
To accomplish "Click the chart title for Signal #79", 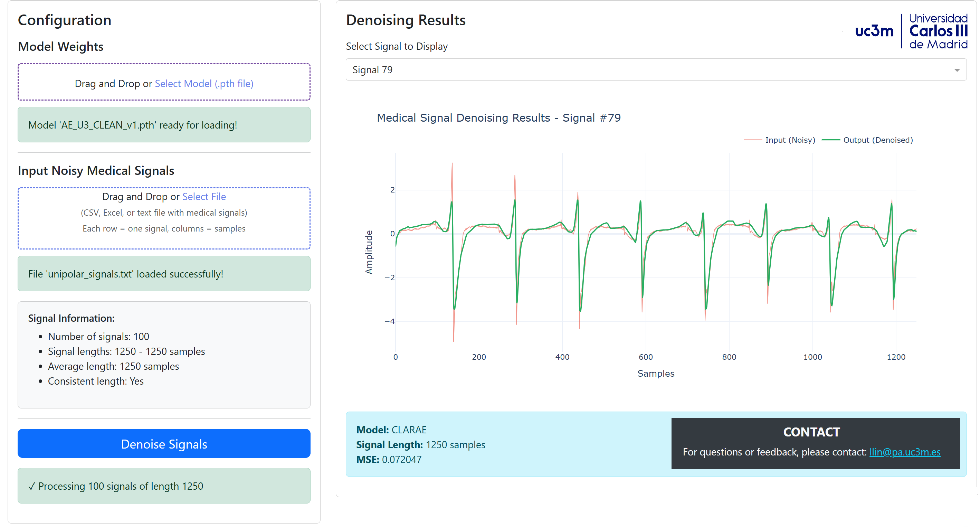I will pyautogui.click(x=498, y=118).
